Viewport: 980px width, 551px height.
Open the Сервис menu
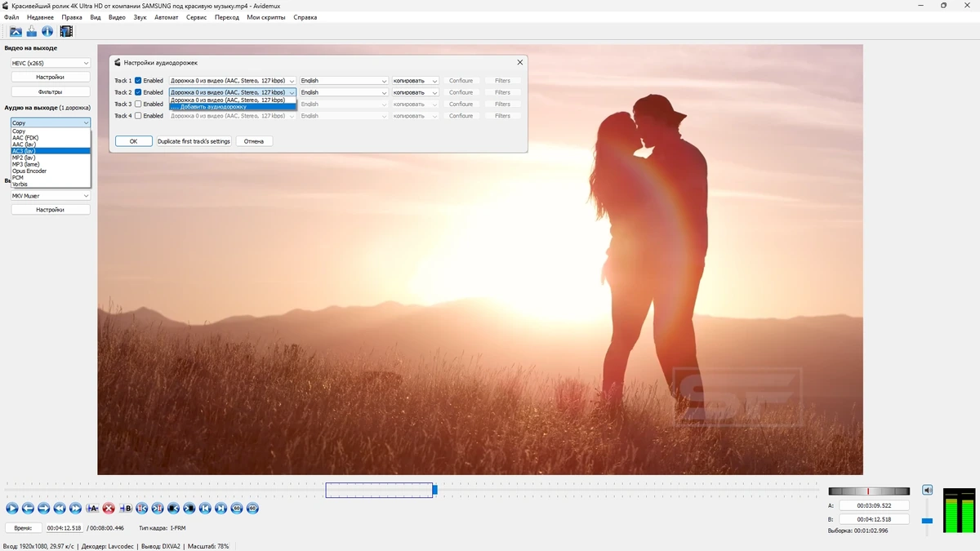click(x=196, y=17)
